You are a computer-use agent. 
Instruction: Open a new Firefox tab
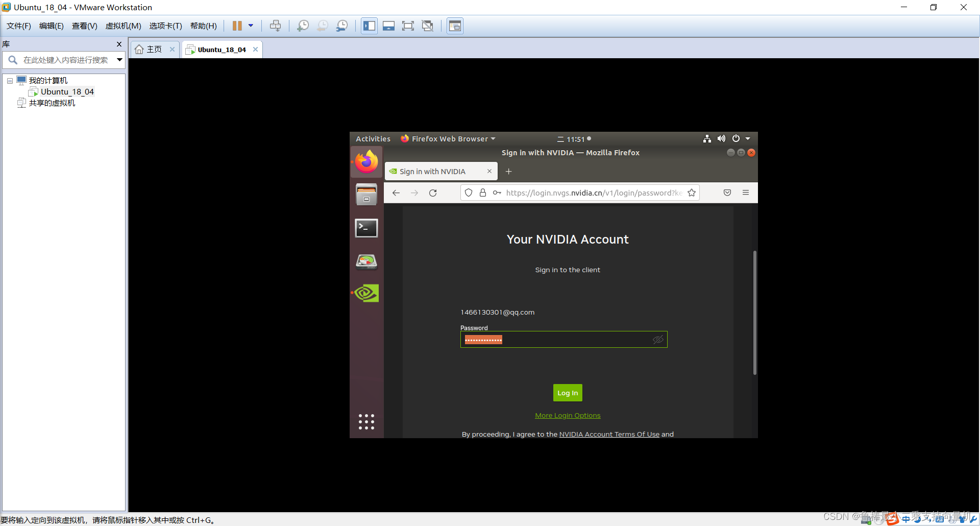[508, 172]
